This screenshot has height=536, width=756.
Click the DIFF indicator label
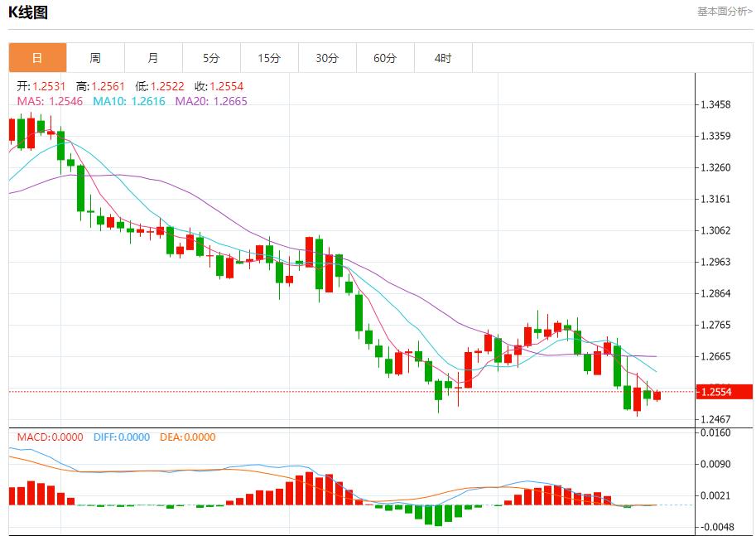coord(122,437)
